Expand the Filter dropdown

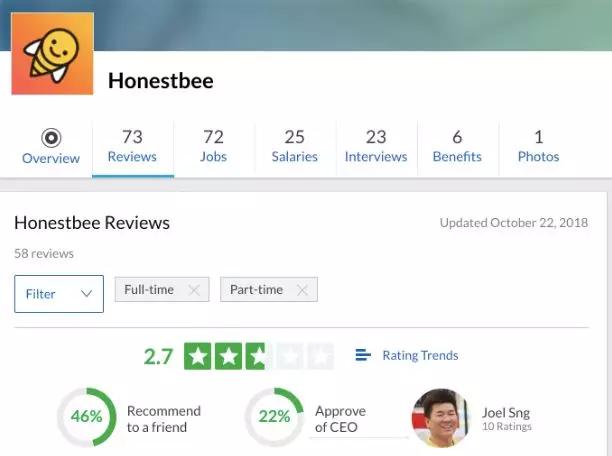[59, 294]
